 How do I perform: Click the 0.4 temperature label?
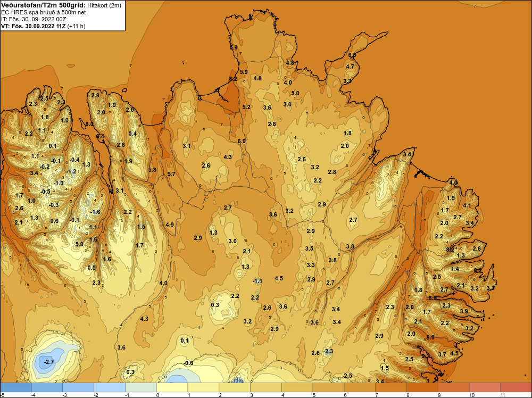132,134
